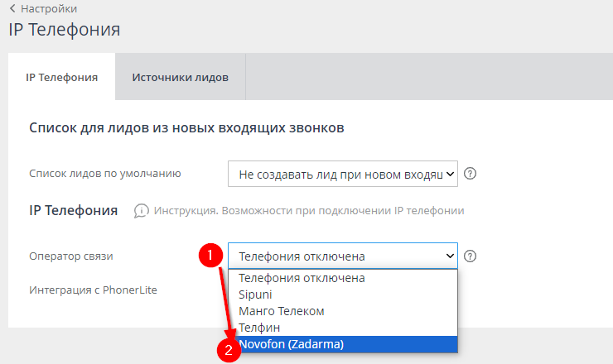The image size is (613, 364).
Task: Switch to the IP Телефония tab
Action: [x=61, y=77]
